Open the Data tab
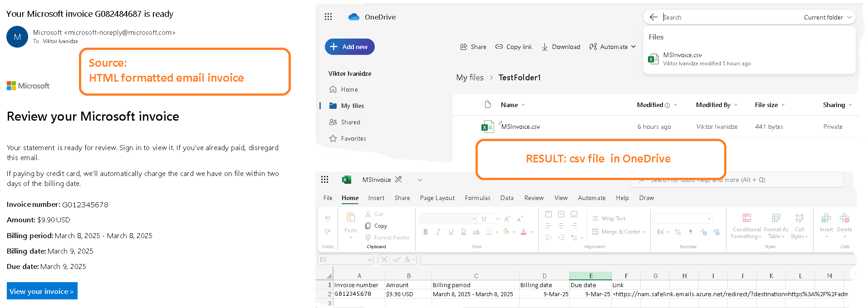This screenshot has width=868, height=308. [x=507, y=198]
